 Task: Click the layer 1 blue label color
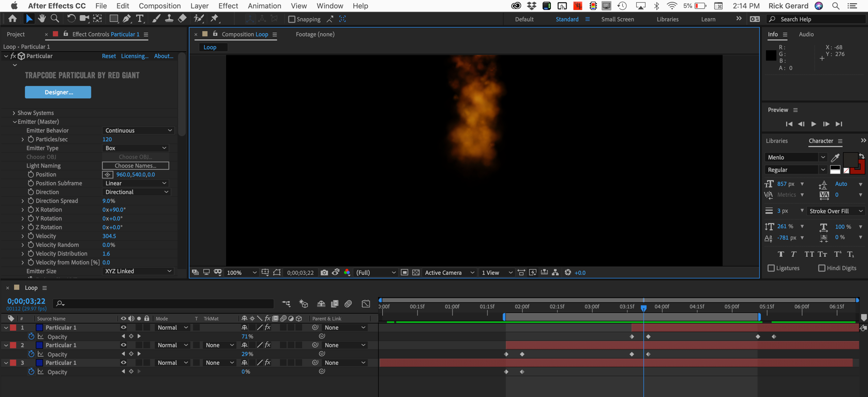click(39, 328)
